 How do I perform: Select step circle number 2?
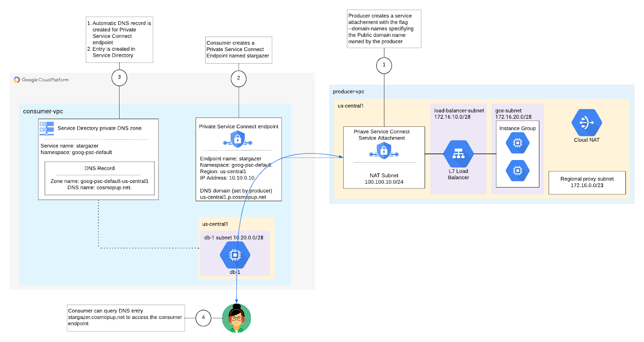pos(239,78)
